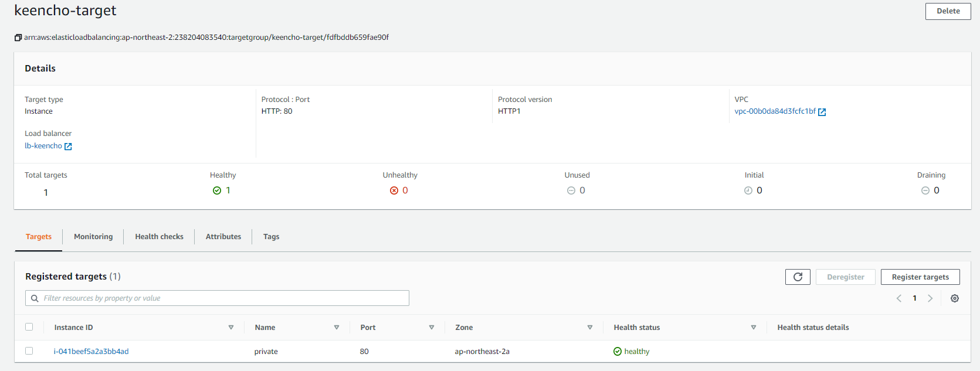Click the Register targets button

coord(920,277)
